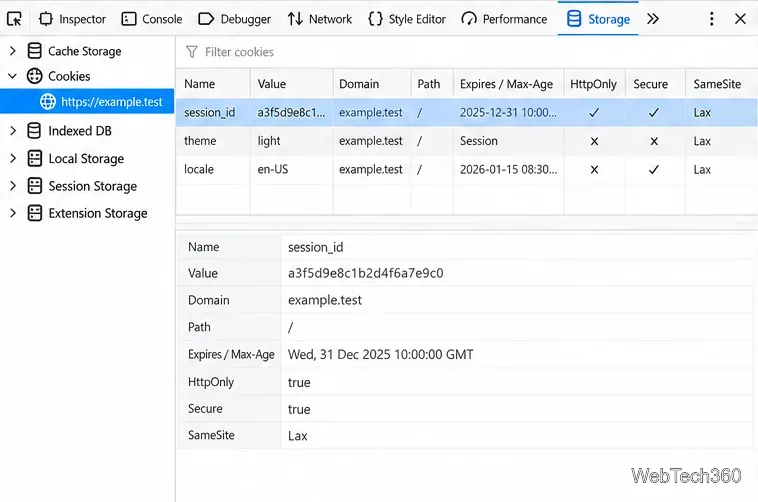Expand the Session Storage tree node
The width and height of the screenshot is (758, 502).
coord(13,186)
